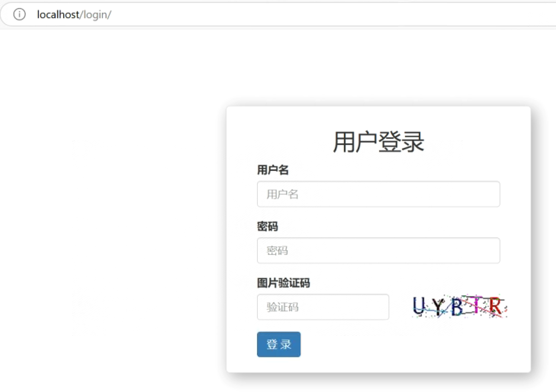Focus the 用户名 username input field
556x392 pixels.
click(x=378, y=194)
